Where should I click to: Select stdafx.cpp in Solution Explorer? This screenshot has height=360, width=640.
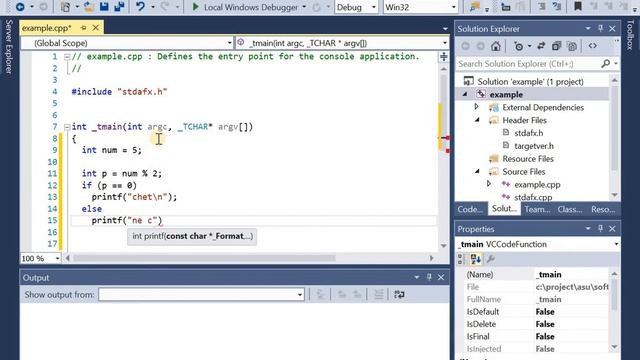coord(533,197)
